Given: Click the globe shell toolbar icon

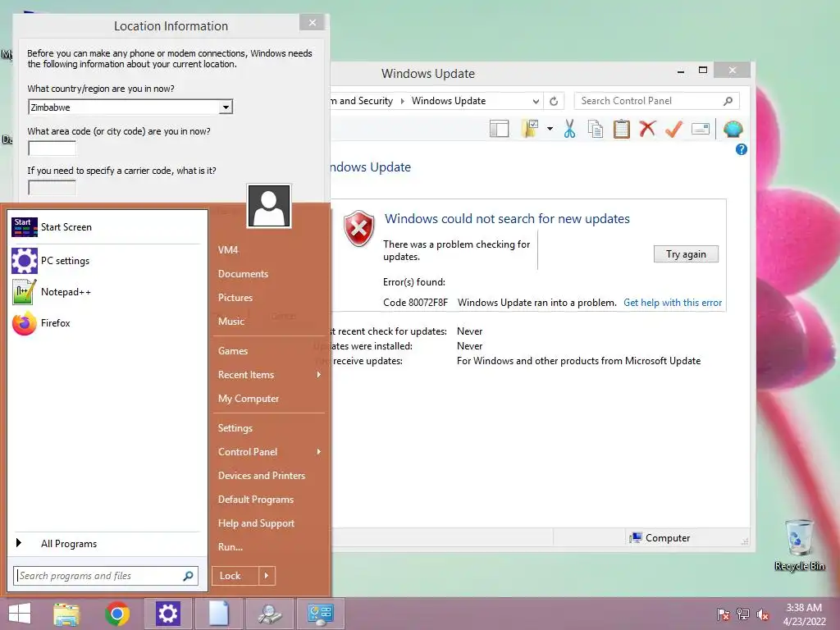Looking at the screenshot, I should point(733,129).
